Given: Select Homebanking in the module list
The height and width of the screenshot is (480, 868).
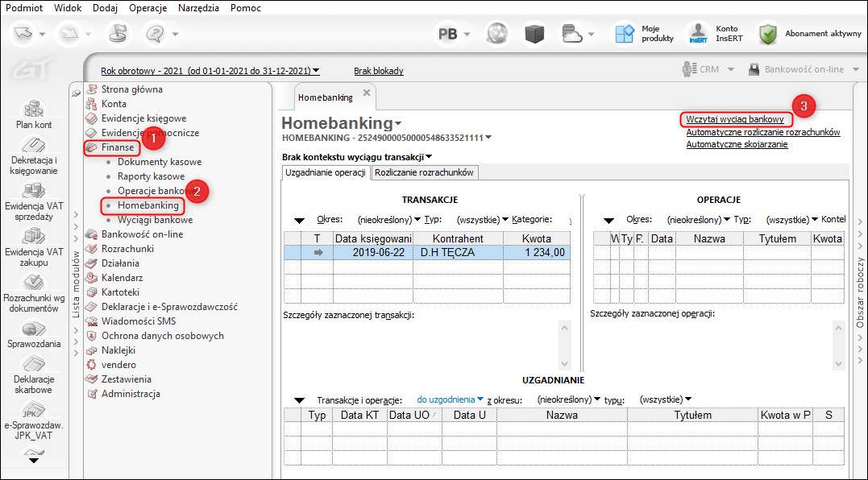Looking at the screenshot, I should 147,205.
